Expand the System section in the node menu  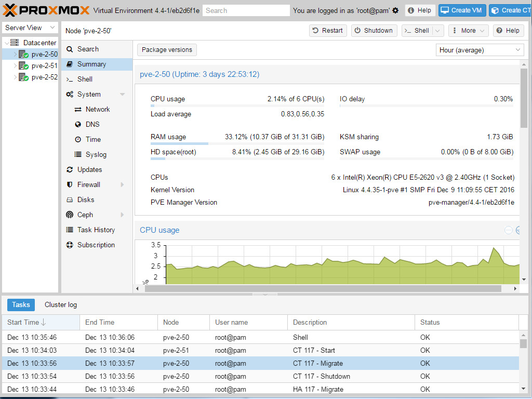coord(123,94)
